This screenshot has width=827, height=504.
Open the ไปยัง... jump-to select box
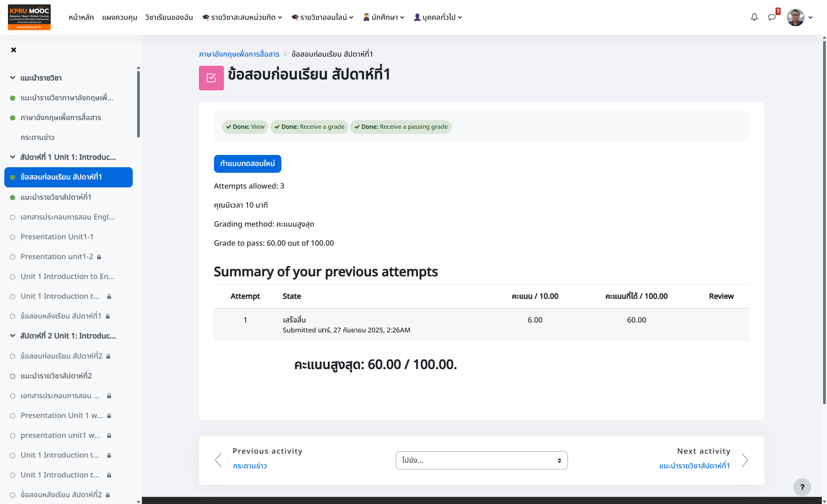[x=481, y=460]
